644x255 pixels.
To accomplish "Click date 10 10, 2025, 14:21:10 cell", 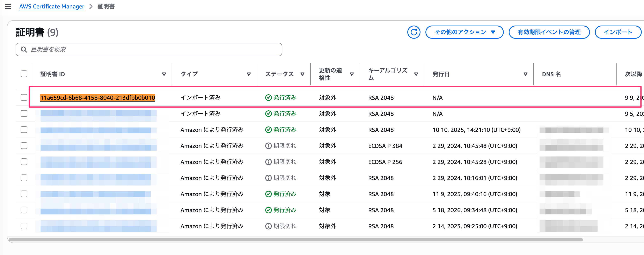I will 476,130.
